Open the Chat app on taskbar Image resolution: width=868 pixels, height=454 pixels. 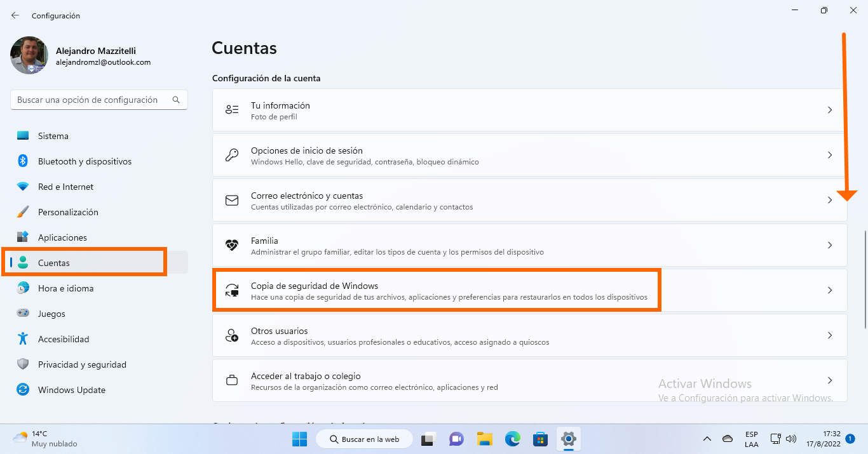click(456, 439)
